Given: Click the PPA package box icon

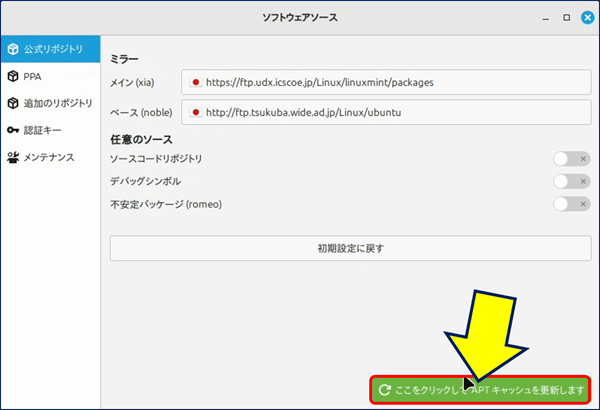Looking at the screenshot, I should tap(13, 76).
